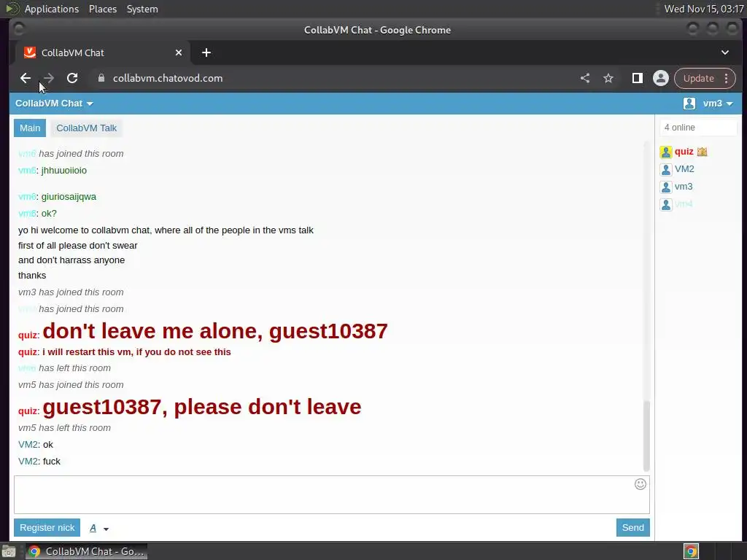This screenshot has width=747, height=560.
Task: Click 'first of all please don't swear' line
Action: pyautogui.click(x=77, y=246)
